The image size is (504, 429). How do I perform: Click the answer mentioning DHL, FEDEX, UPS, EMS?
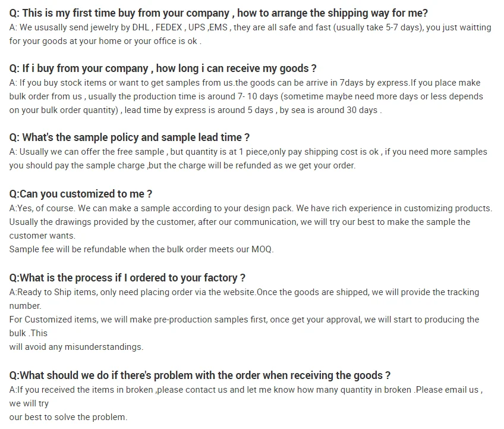point(250,27)
